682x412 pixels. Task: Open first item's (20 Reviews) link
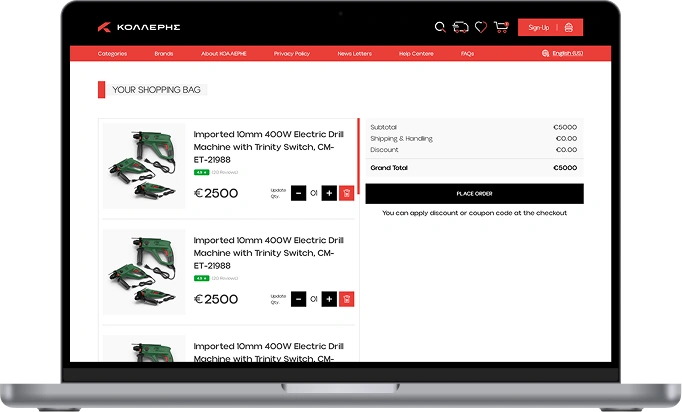click(x=225, y=172)
